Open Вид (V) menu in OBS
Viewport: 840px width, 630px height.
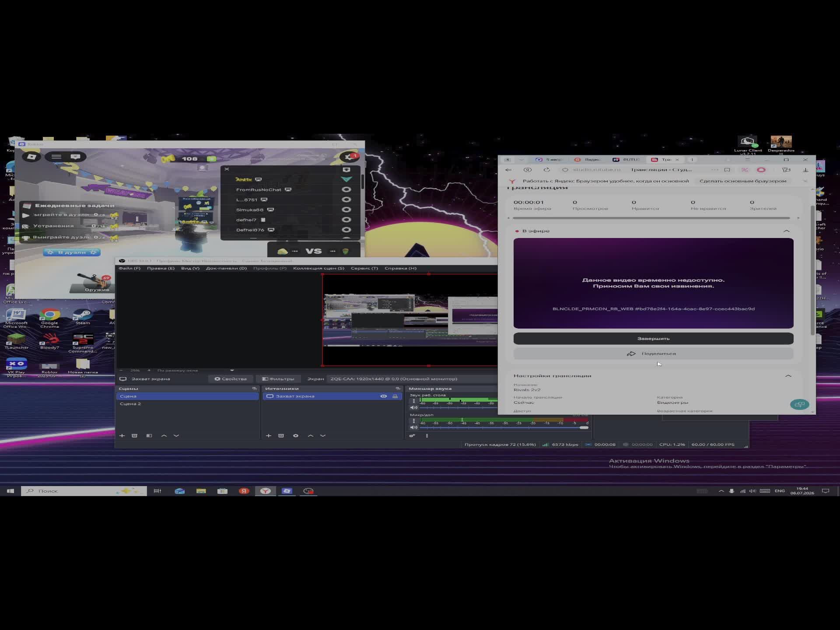pos(190,268)
